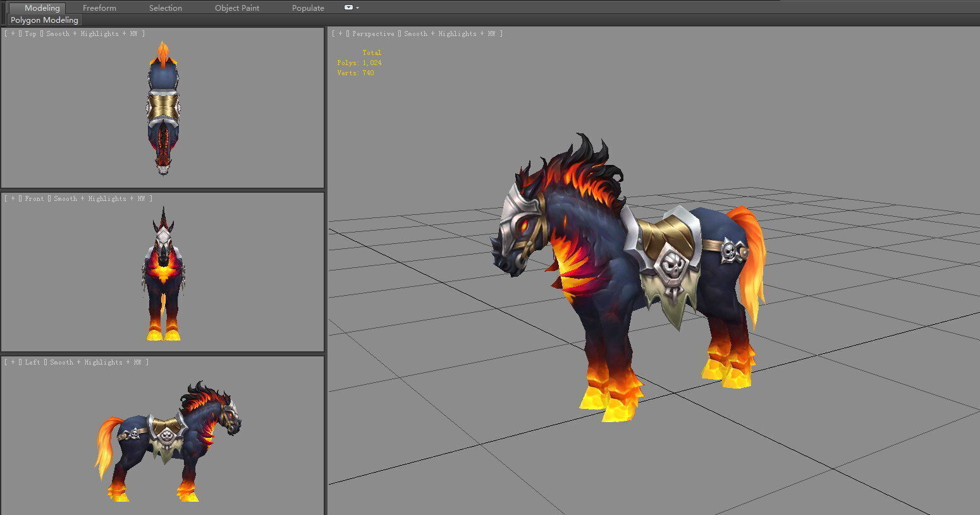Click the ribbon minimize toggle icon
The width and height of the screenshot is (980, 515).
348,8
